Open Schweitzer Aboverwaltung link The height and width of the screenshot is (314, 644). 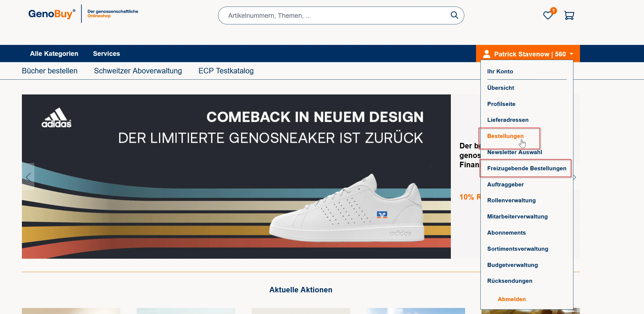pyautogui.click(x=138, y=71)
